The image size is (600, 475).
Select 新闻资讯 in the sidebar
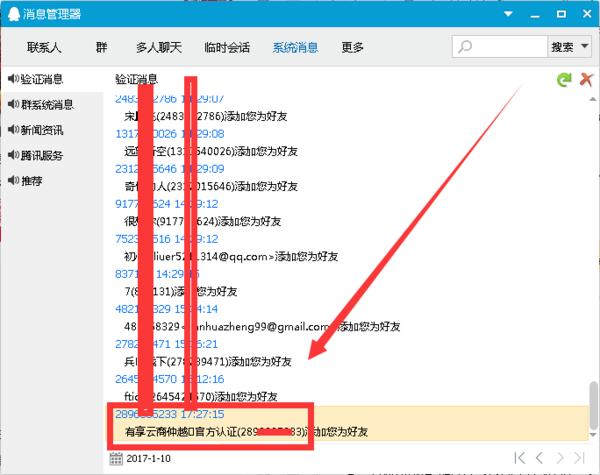pos(52,130)
